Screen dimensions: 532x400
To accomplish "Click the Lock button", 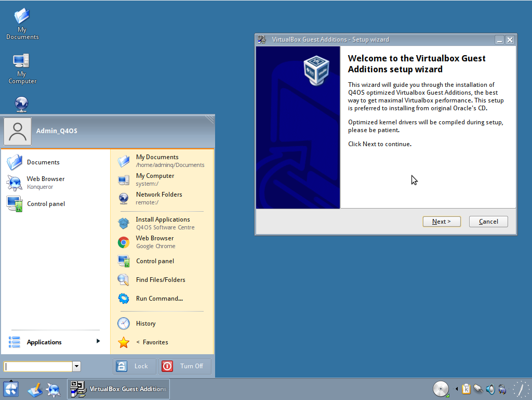I will click(134, 366).
